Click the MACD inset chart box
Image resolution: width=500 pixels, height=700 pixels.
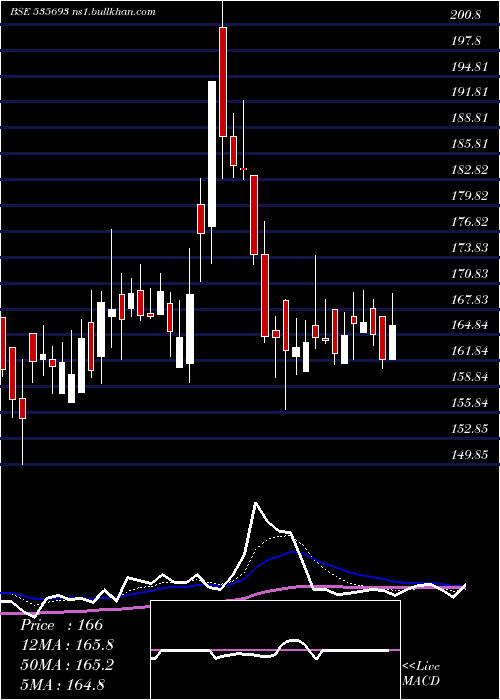point(275,650)
